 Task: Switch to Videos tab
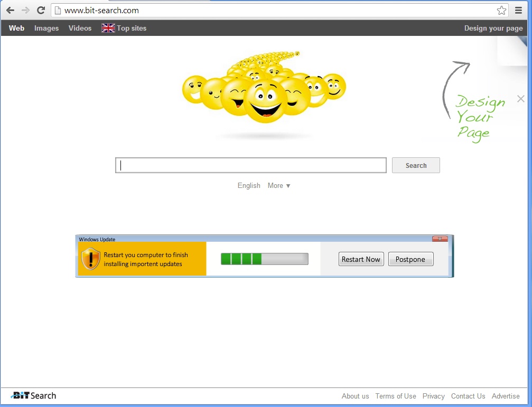[80, 28]
